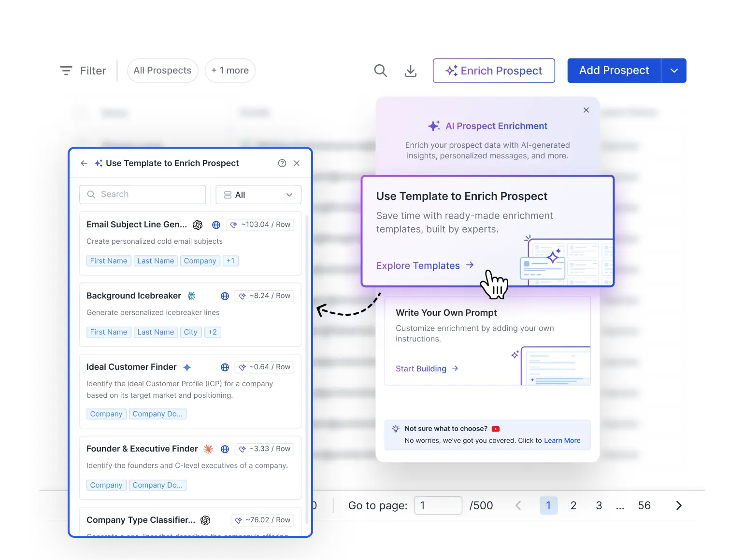This screenshot has height=560, width=744.
Task: Click the OpenAI logo on Email Subject Line template
Action: (x=198, y=224)
